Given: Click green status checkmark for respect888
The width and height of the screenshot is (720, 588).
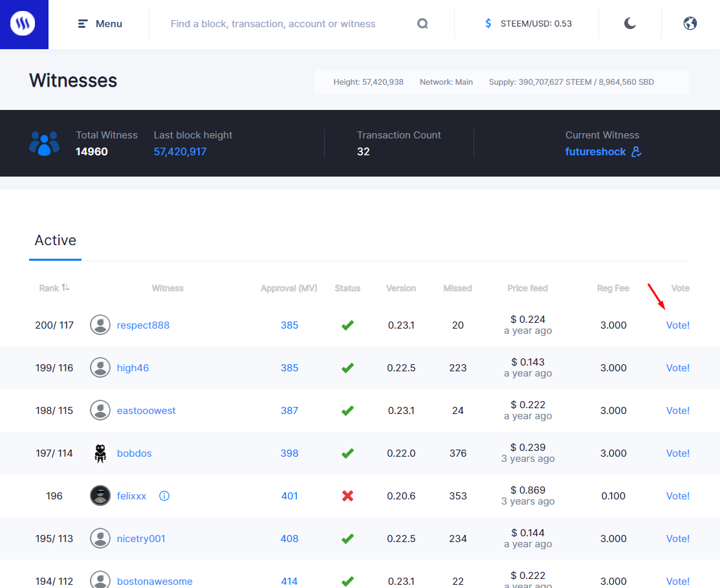Looking at the screenshot, I should [347, 325].
